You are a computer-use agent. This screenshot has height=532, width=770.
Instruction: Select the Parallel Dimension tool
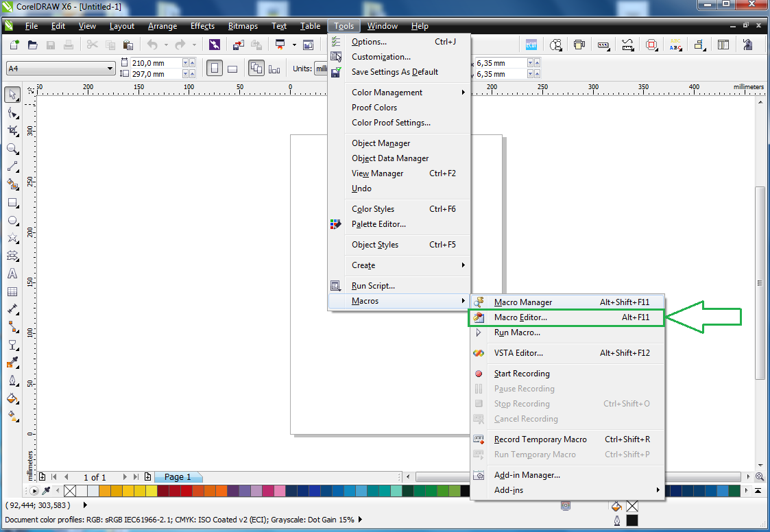[x=13, y=309]
